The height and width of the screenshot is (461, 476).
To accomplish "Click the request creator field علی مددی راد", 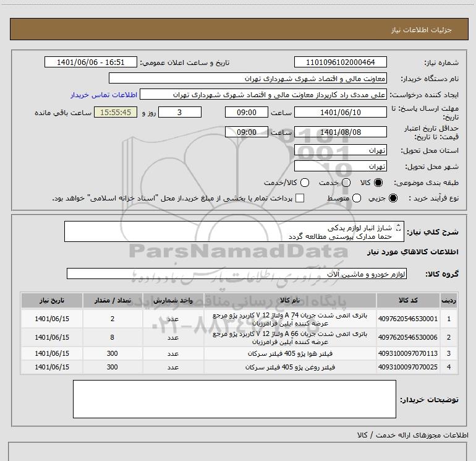I will [x=263, y=94].
